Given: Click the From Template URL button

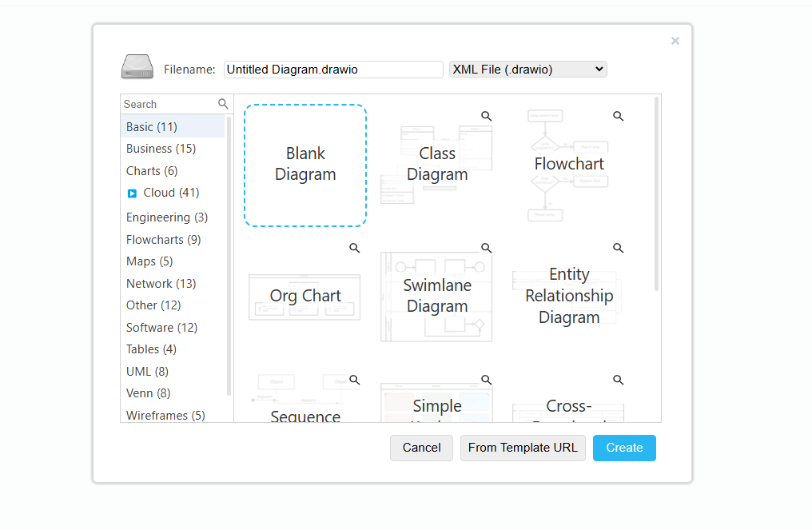Looking at the screenshot, I should pyautogui.click(x=523, y=448).
